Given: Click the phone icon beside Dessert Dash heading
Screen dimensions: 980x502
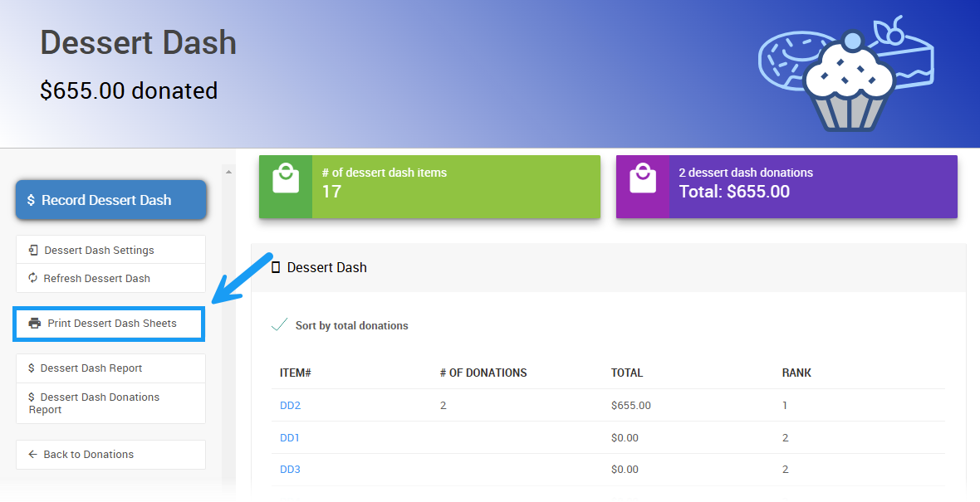Looking at the screenshot, I should click(x=276, y=267).
